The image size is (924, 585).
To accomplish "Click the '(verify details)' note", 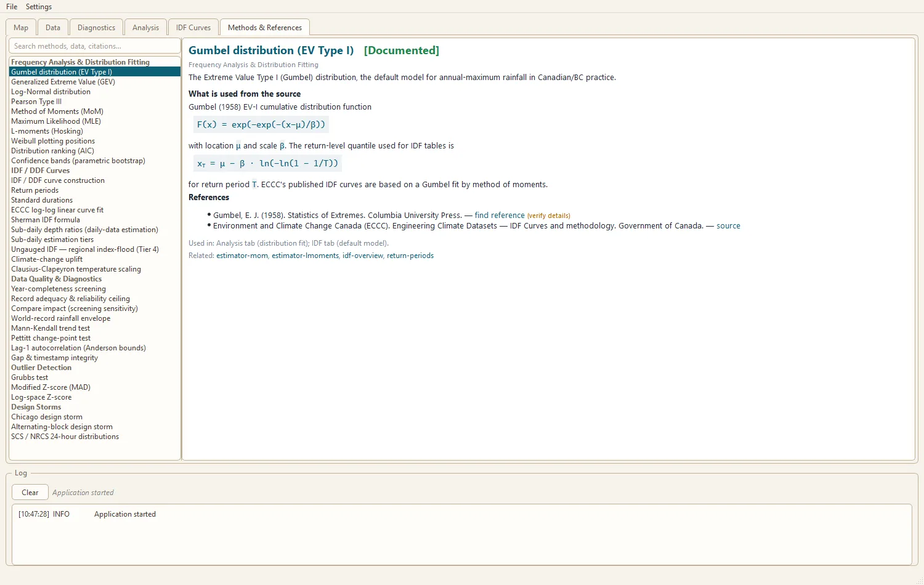I will 549,216.
